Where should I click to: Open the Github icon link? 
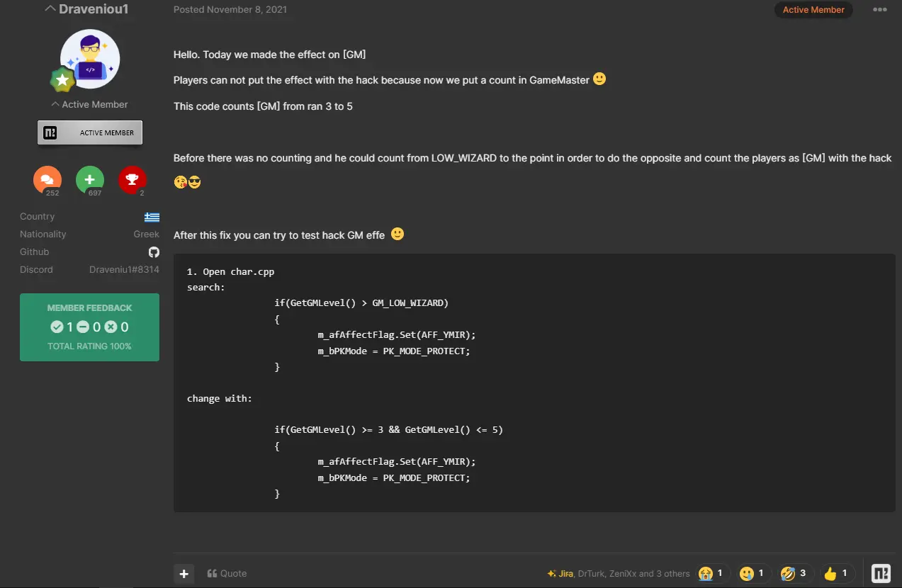pos(154,252)
